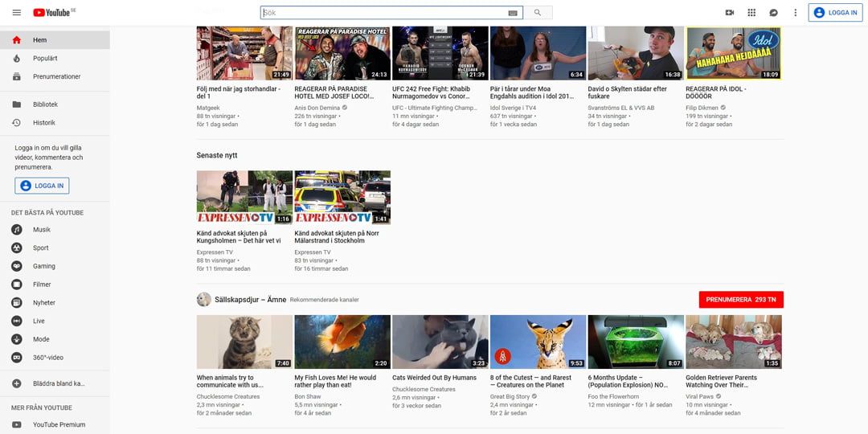The height and width of the screenshot is (434, 868).
Task: Click title "My Fish Loves Me! He would rather play than eat!"
Action: pyautogui.click(x=335, y=382)
